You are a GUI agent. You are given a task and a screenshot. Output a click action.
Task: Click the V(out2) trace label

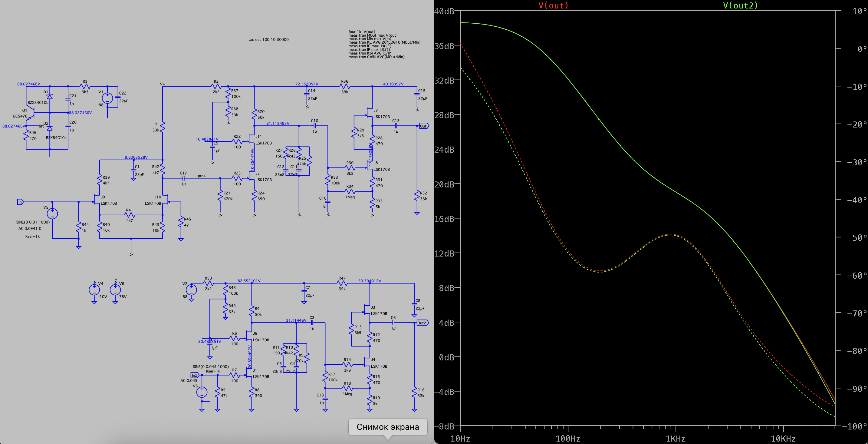[740, 5]
